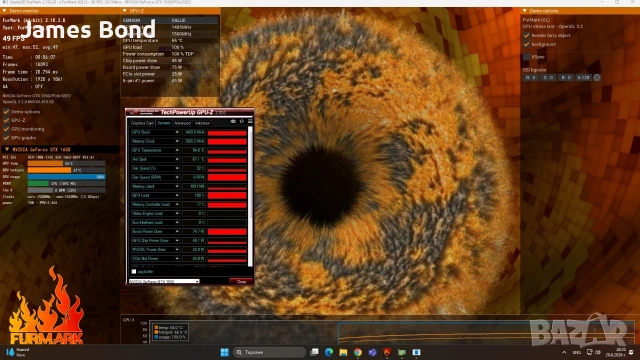Open GPU Load sensor dropdown
The image size is (640, 360).
pos(177,196)
